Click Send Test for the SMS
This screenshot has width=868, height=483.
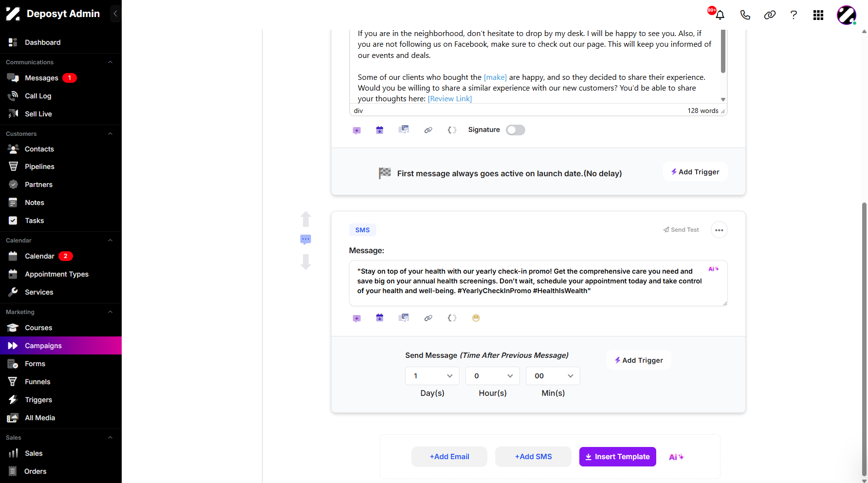681,230
